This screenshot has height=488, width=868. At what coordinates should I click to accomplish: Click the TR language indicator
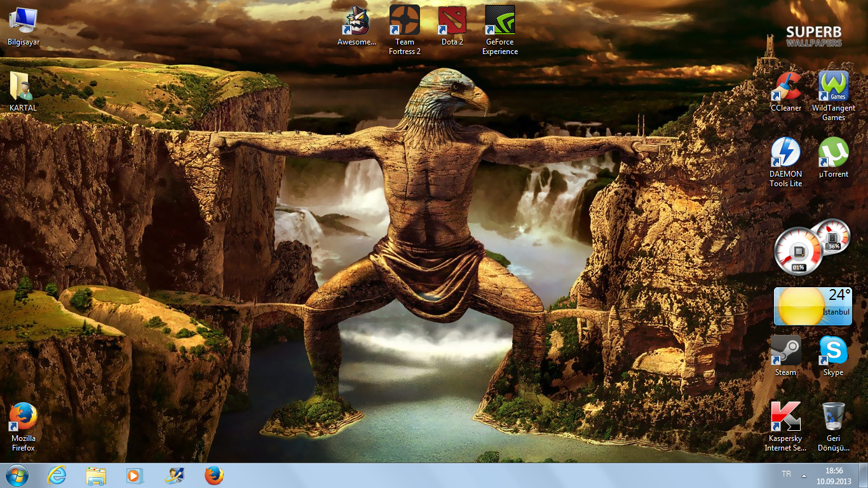[x=786, y=474]
